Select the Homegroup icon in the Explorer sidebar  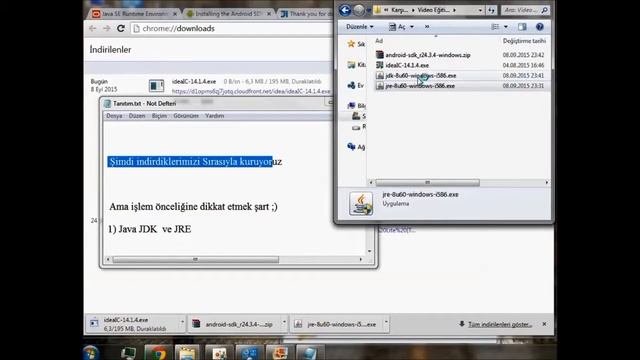tap(351, 85)
